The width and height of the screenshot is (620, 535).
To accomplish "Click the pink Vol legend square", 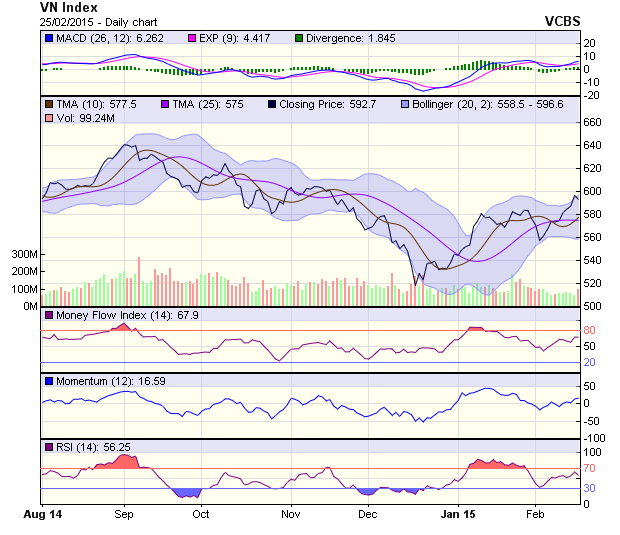I will point(48,118).
